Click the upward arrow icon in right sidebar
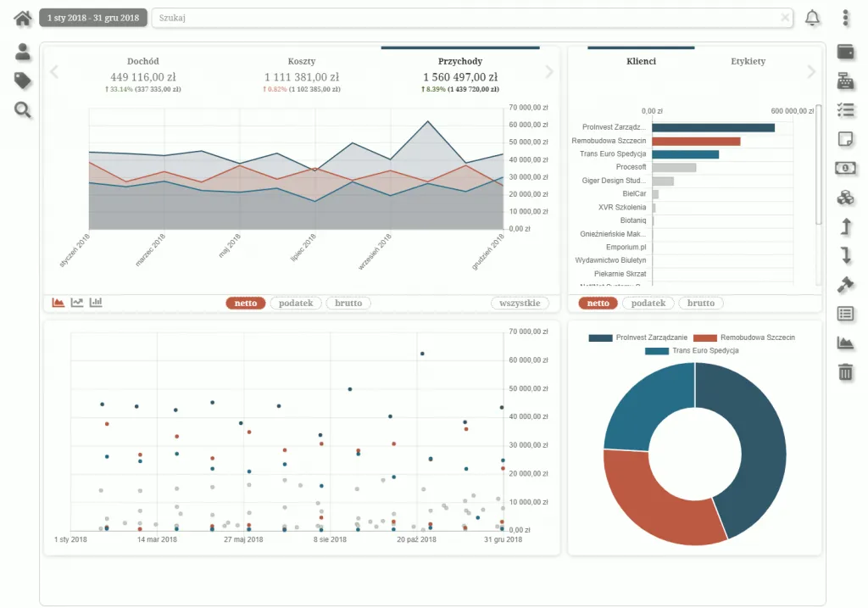The image size is (868, 608). [846, 226]
